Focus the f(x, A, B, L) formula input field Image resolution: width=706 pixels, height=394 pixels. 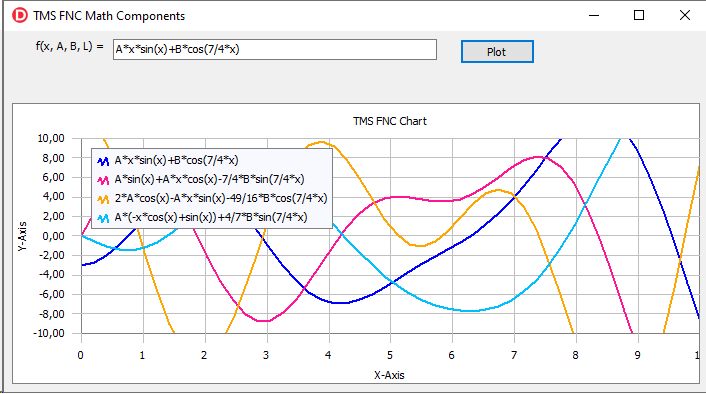pos(275,50)
